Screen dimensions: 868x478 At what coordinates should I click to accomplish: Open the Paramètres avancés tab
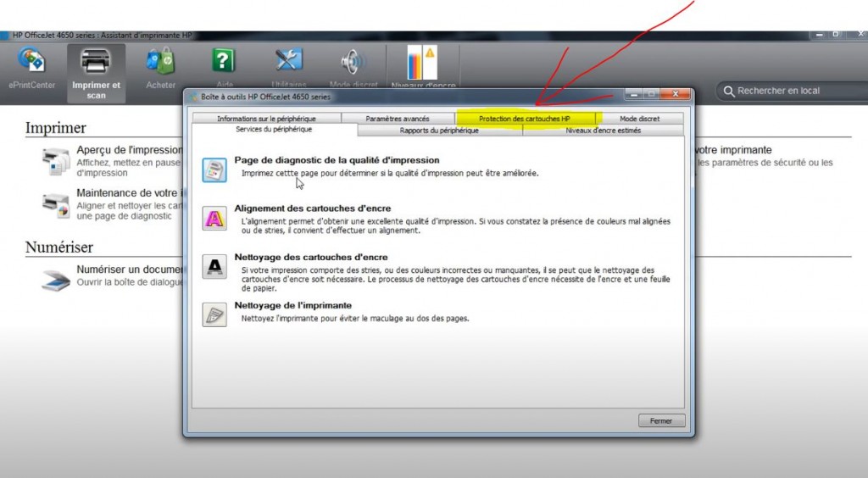pos(398,119)
